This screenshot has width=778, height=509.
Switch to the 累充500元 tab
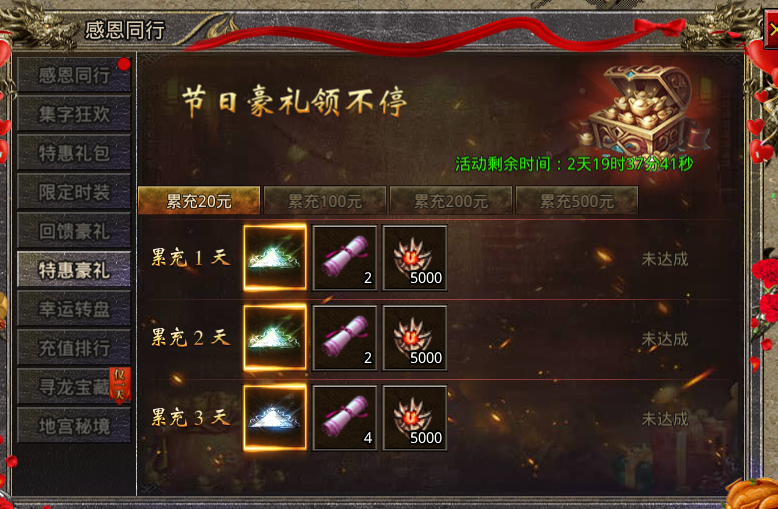click(577, 200)
